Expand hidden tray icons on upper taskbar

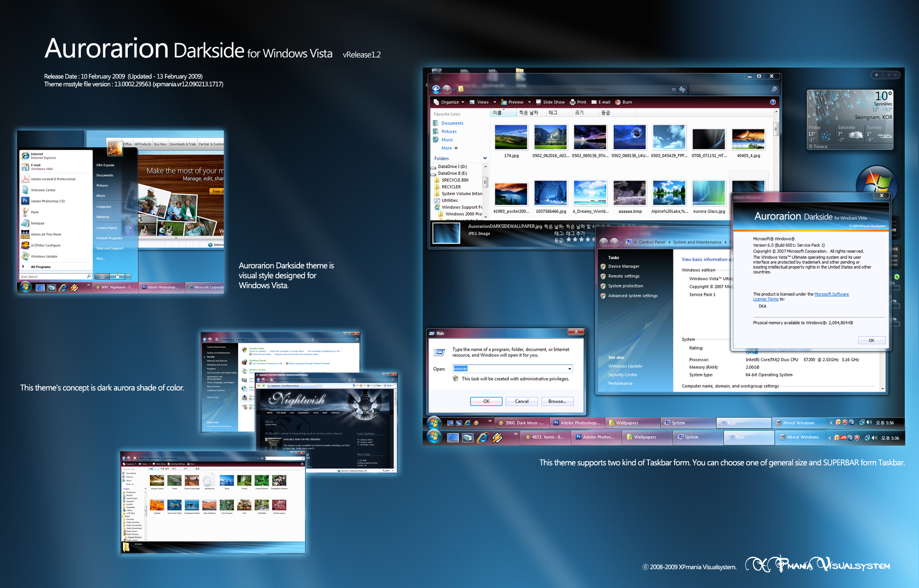click(x=831, y=423)
